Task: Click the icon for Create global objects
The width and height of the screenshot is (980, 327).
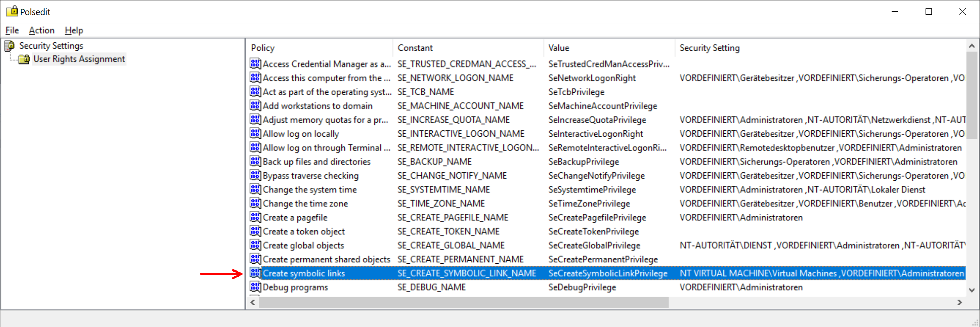Action: (255, 245)
